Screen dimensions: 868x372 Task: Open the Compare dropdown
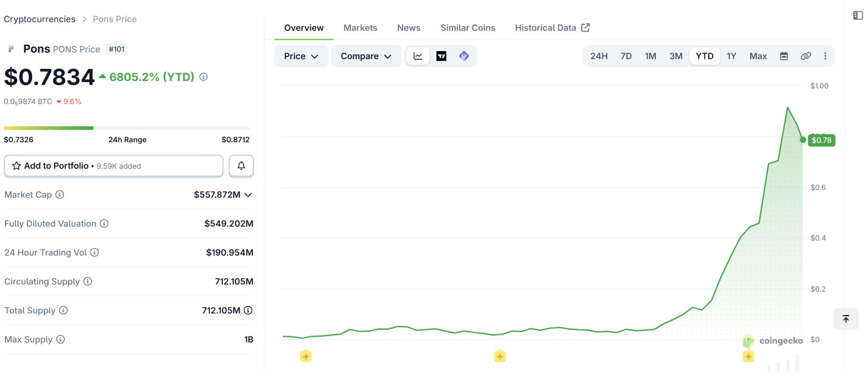tap(366, 56)
